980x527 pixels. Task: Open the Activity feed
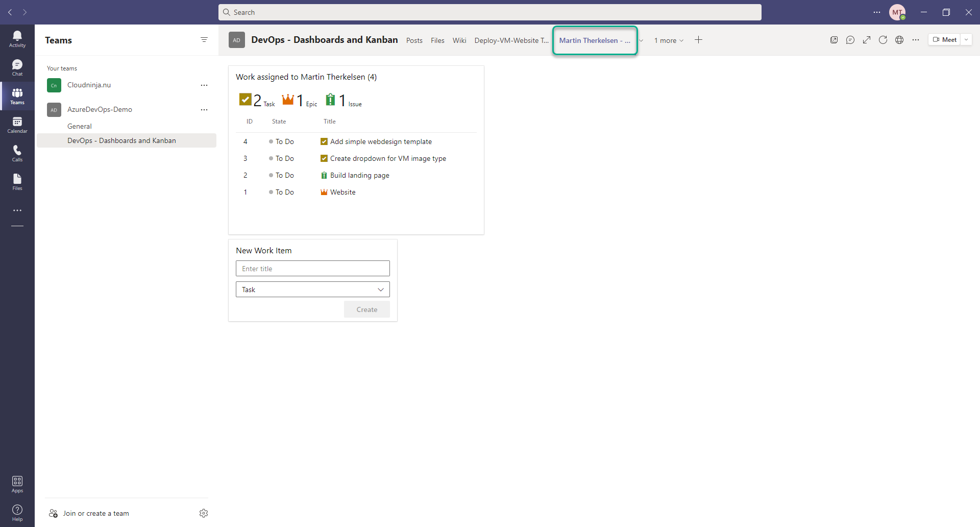17,39
